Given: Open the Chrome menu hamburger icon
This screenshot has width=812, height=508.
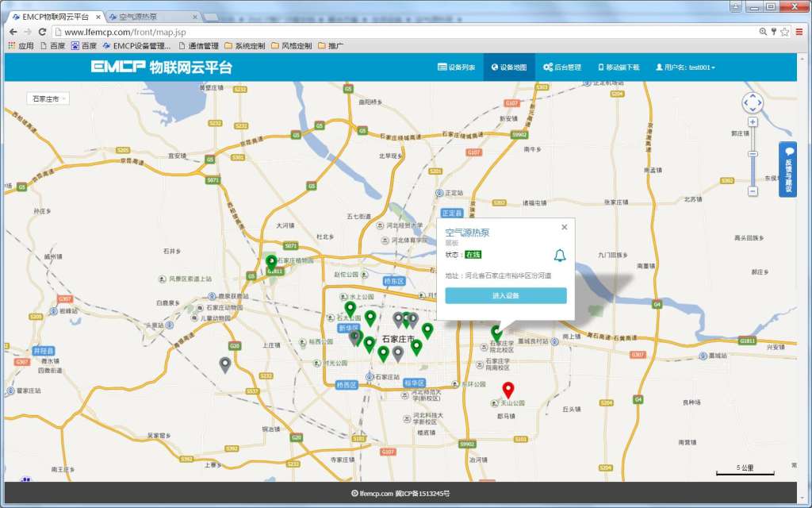Looking at the screenshot, I should click(799, 32).
